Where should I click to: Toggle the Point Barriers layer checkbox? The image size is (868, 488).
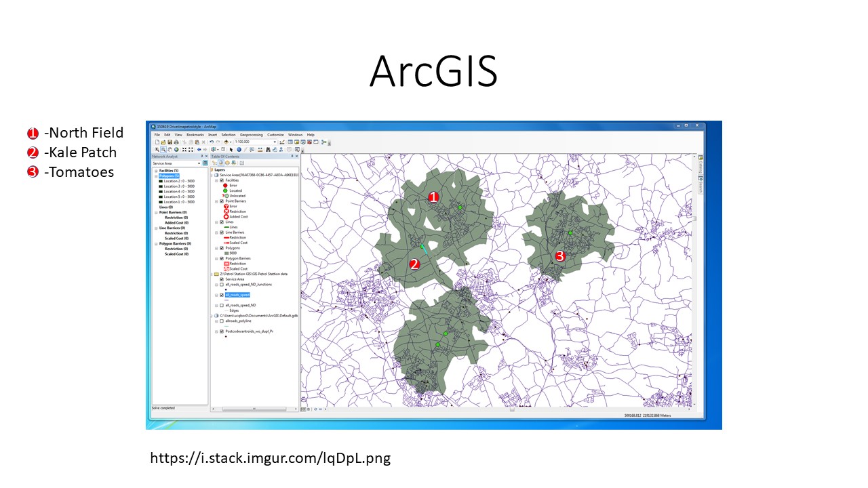tap(222, 201)
